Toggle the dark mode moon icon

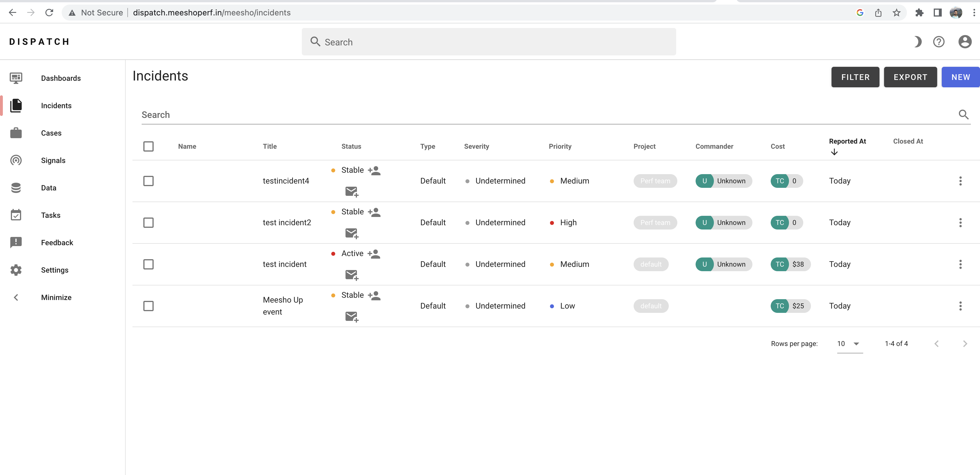918,42
